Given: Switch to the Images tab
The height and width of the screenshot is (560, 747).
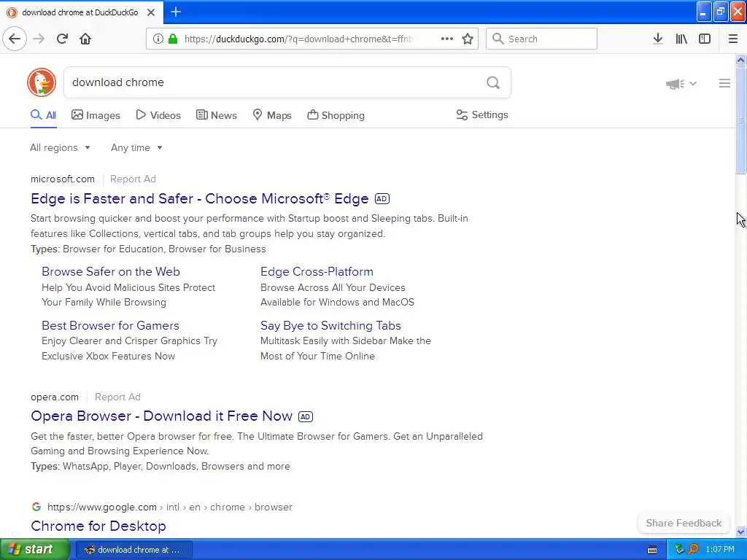Looking at the screenshot, I should click(96, 115).
